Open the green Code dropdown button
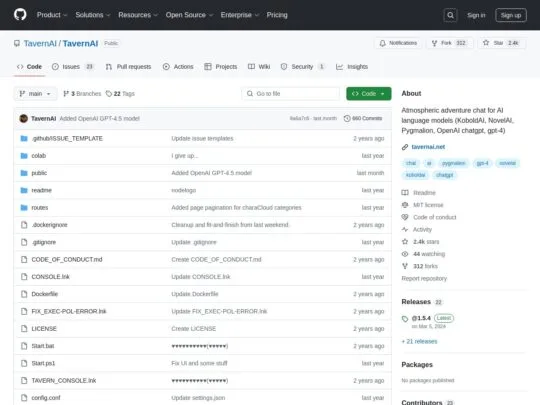The image size is (540, 405). pos(368,94)
